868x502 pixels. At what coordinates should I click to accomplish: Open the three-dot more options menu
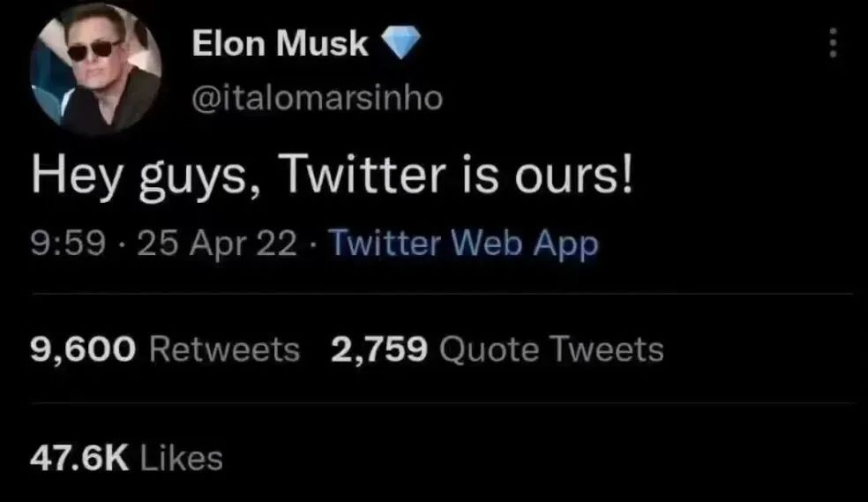pyautogui.click(x=831, y=41)
